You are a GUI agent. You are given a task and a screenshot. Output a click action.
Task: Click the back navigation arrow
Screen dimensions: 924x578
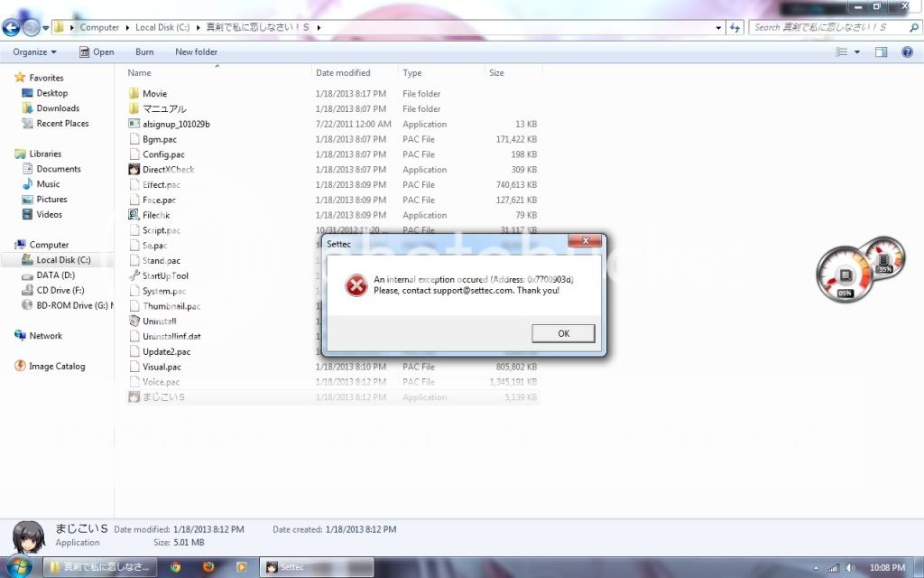click(12, 27)
